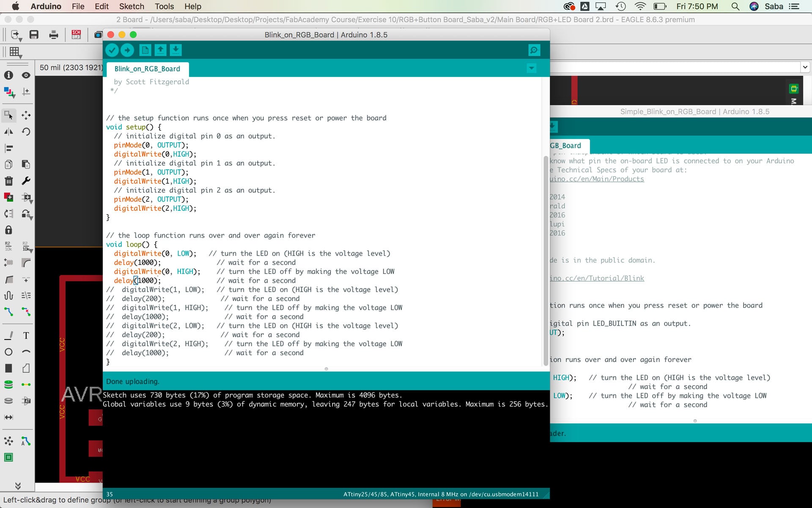This screenshot has width=812, height=508.
Task: Open the Serial Monitor magnifier icon
Action: (534, 50)
